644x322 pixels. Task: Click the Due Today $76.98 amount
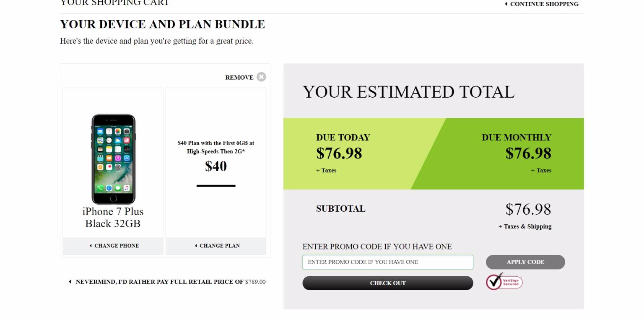[339, 153]
